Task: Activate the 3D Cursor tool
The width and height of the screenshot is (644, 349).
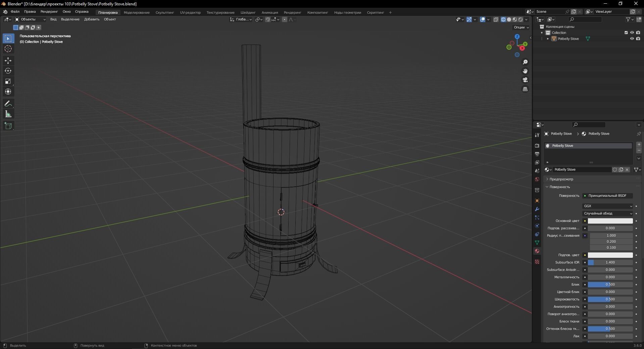Action: pyautogui.click(x=8, y=49)
